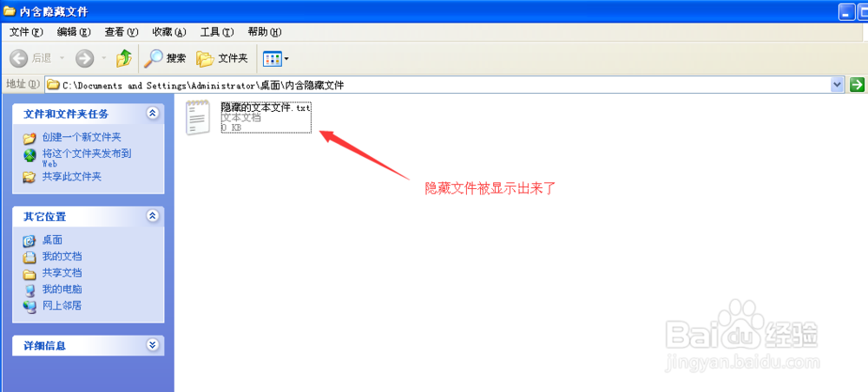Go up one folder level
The image size is (868, 392).
click(123, 58)
